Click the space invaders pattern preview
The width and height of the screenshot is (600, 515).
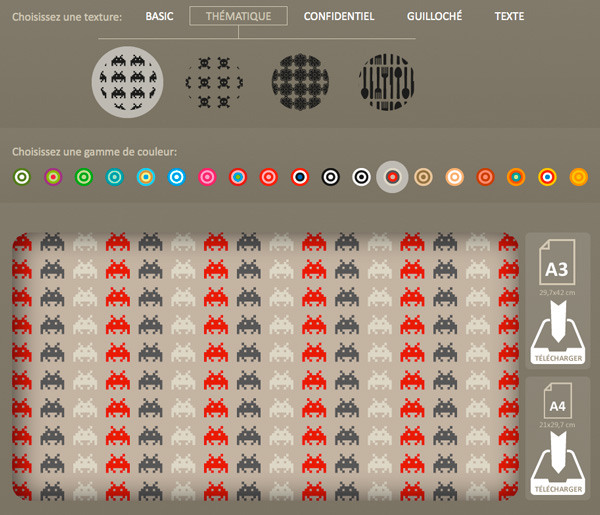pos(265,367)
